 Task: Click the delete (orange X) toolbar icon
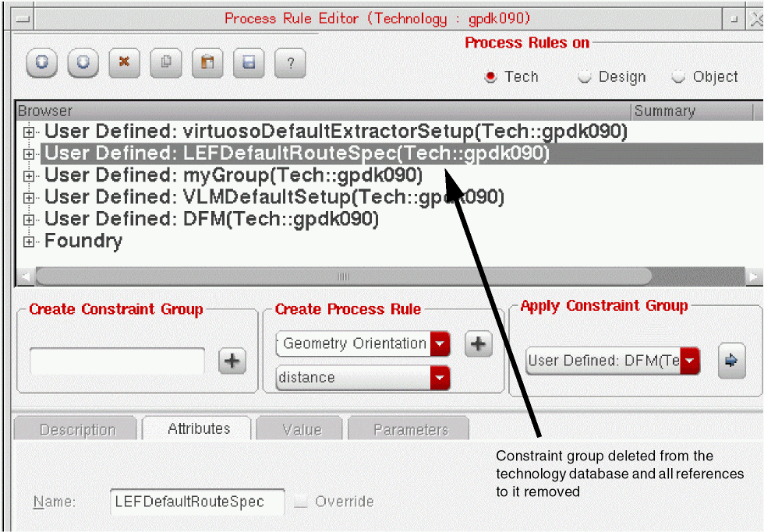pyautogui.click(x=125, y=63)
